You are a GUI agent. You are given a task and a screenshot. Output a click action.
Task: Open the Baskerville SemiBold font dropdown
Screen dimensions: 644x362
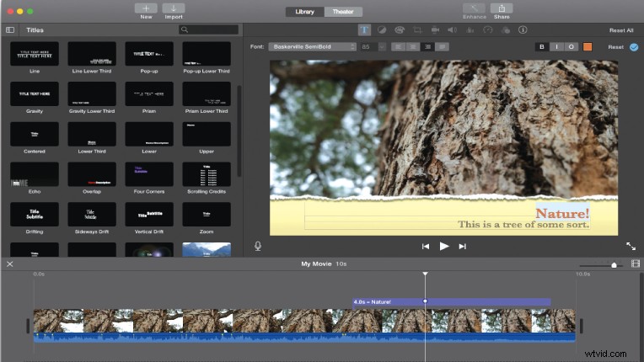coord(313,46)
